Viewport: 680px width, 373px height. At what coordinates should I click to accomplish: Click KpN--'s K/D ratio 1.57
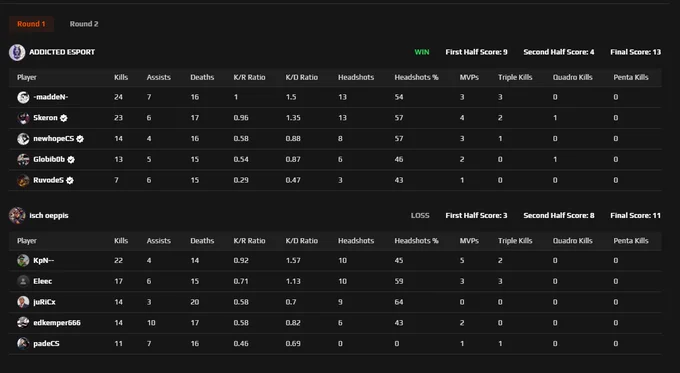pyautogui.click(x=293, y=261)
